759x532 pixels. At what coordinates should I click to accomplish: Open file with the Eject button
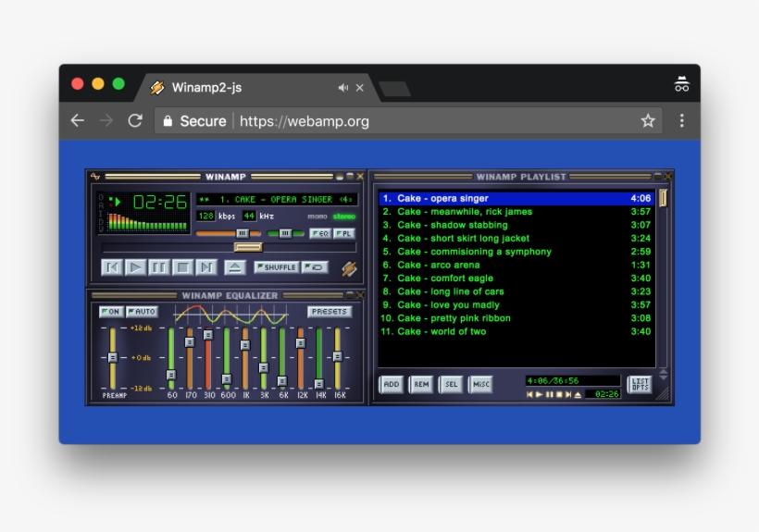(x=235, y=267)
